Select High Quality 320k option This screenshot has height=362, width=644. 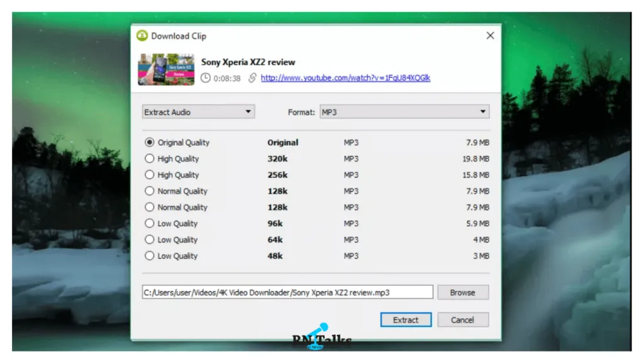tap(150, 158)
